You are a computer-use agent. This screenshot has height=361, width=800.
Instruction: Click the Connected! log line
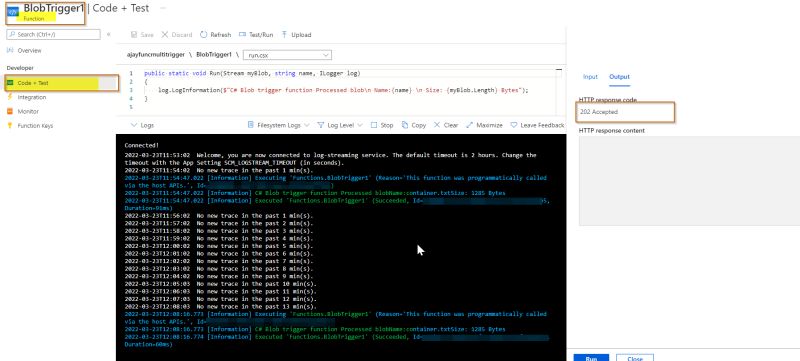tap(142, 145)
